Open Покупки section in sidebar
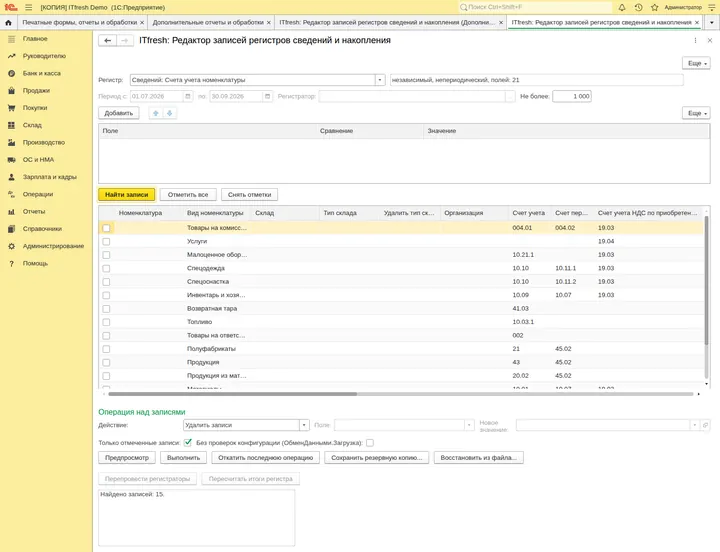This screenshot has height=552, width=720. click(35, 108)
